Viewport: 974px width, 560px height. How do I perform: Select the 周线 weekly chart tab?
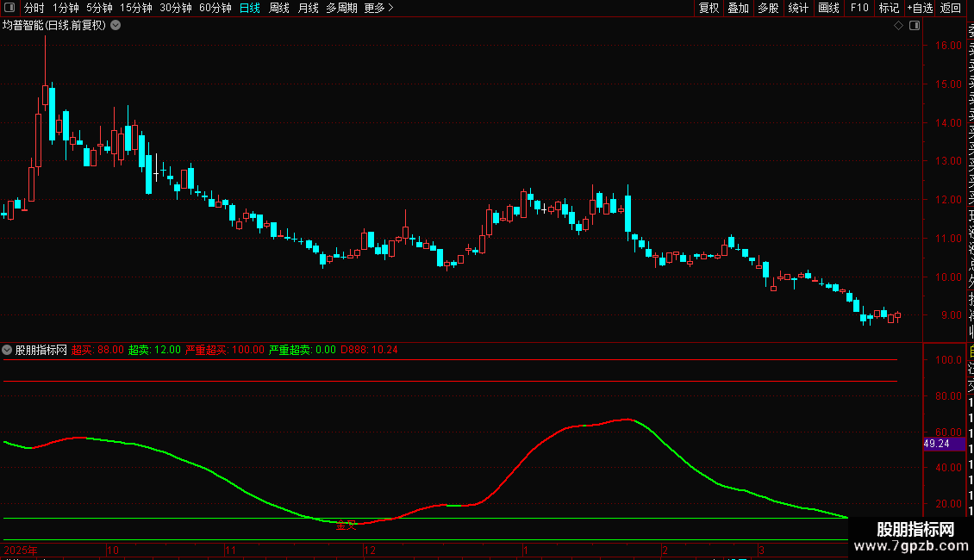pyautogui.click(x=279, y=8)
